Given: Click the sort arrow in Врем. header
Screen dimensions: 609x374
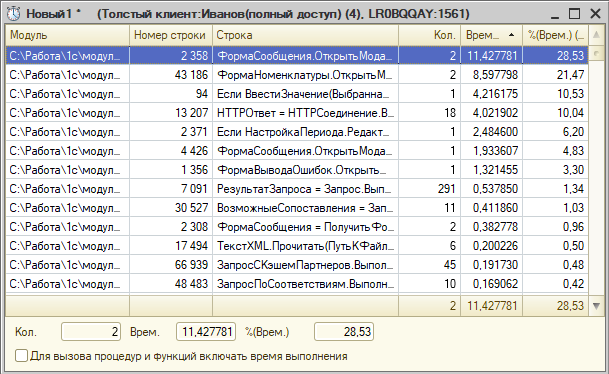Looking at the screenshot, I should (x=512, y=35).
